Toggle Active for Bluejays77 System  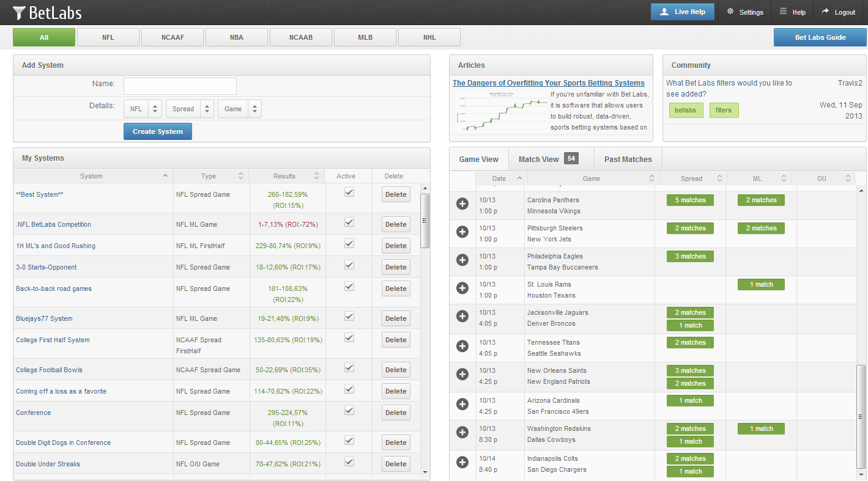click(349, 316)
